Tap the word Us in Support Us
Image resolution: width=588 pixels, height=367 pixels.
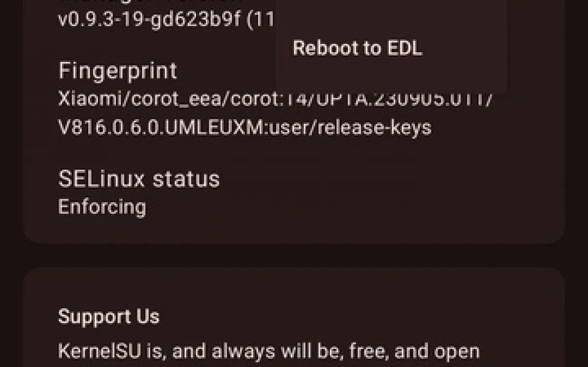[x=148, y=316]
